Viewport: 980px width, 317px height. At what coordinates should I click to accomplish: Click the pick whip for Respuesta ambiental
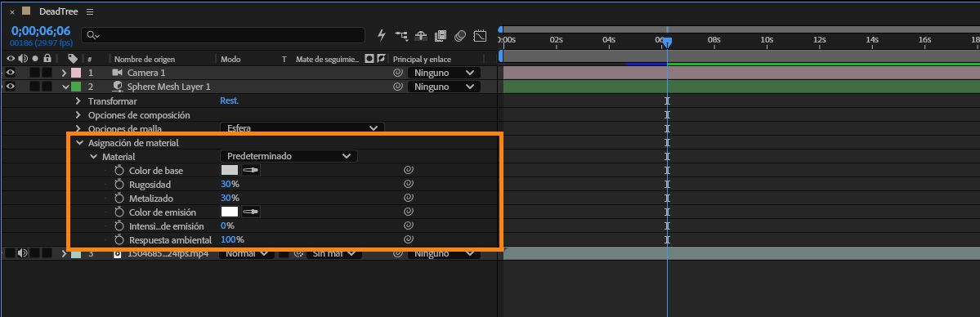(408, 239)
